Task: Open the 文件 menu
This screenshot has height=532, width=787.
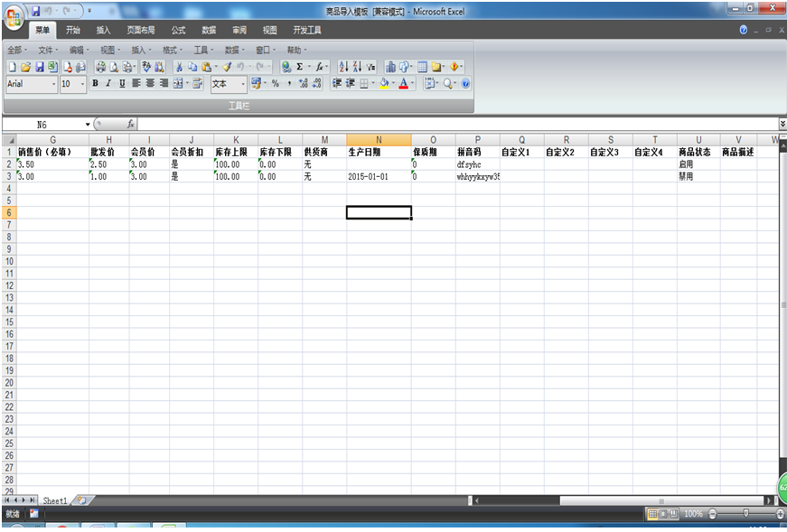Action: (46, 50)
